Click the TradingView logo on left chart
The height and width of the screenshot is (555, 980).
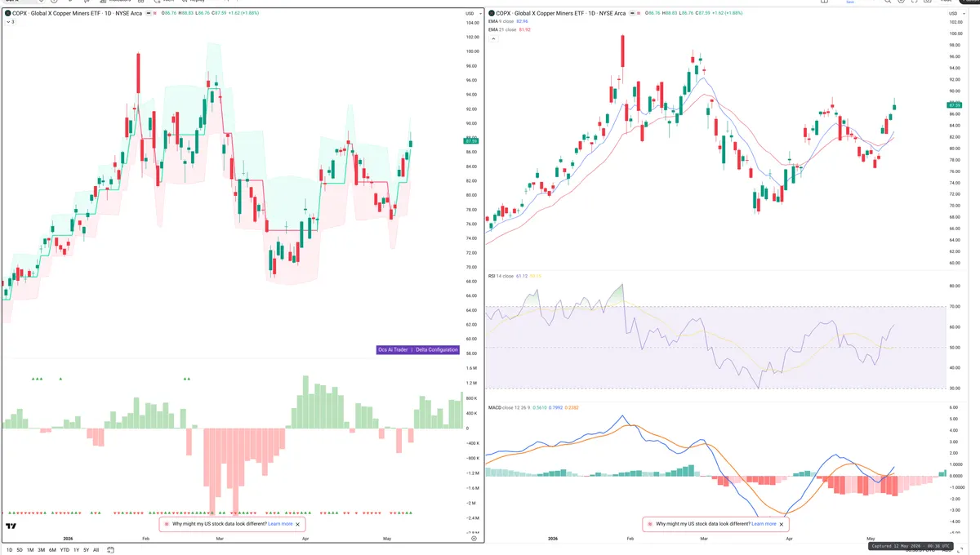point(11,526)
